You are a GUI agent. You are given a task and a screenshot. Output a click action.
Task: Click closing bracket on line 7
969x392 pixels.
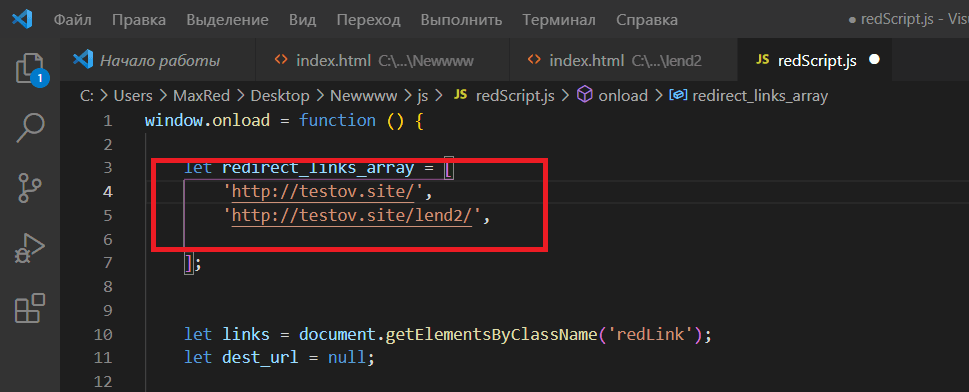[189, 264]
